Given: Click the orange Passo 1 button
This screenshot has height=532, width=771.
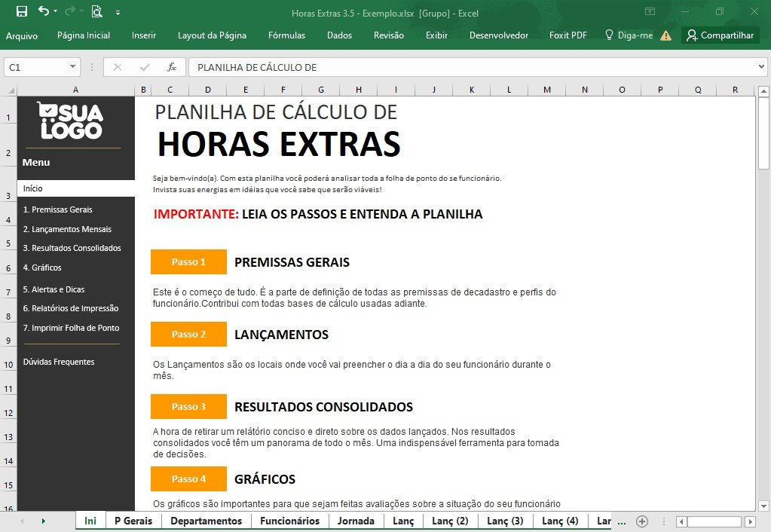Looking at the screenshot, I should 189,262.
